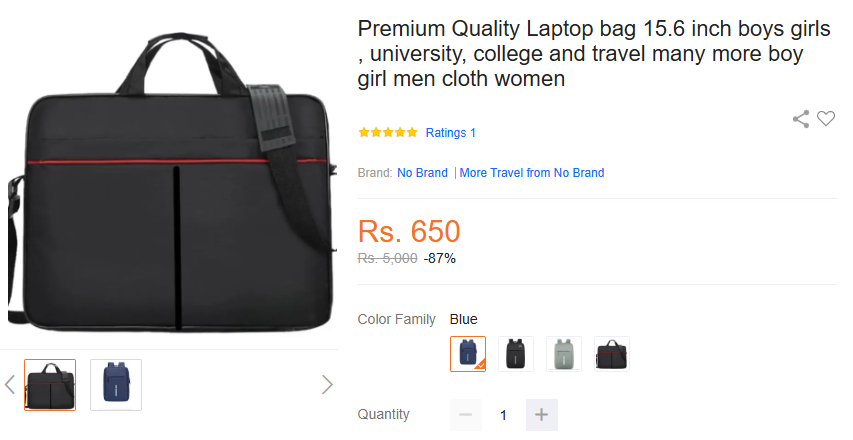Screen dimensions: 853x440
Task: Decrease quantity with minus button
Action: 466,415
